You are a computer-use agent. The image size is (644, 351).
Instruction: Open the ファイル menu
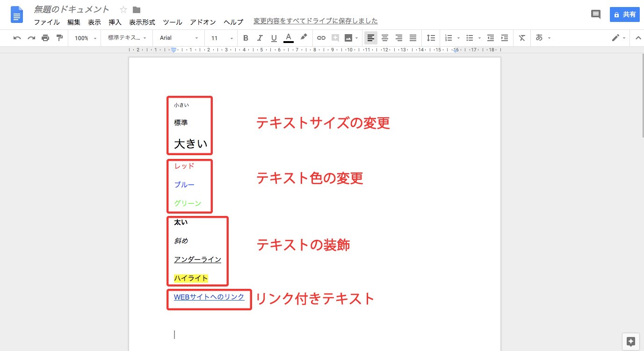(x=47, y=22)
